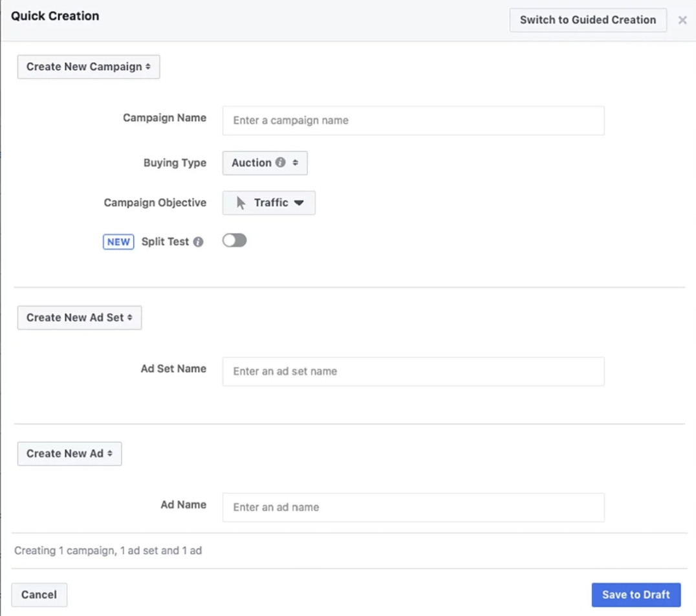Click the Split Test info icon
696x616 pixels.
coord(198,242)
